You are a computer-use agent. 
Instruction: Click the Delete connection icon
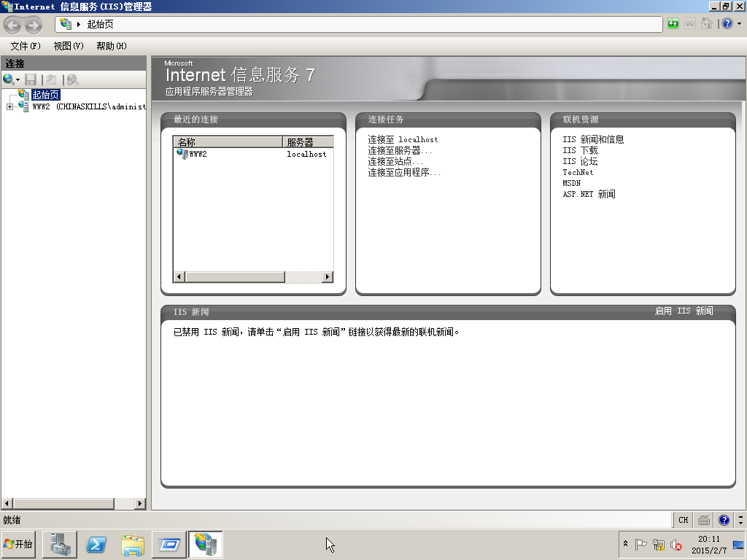pyautogui.click(x=72, y=79)
